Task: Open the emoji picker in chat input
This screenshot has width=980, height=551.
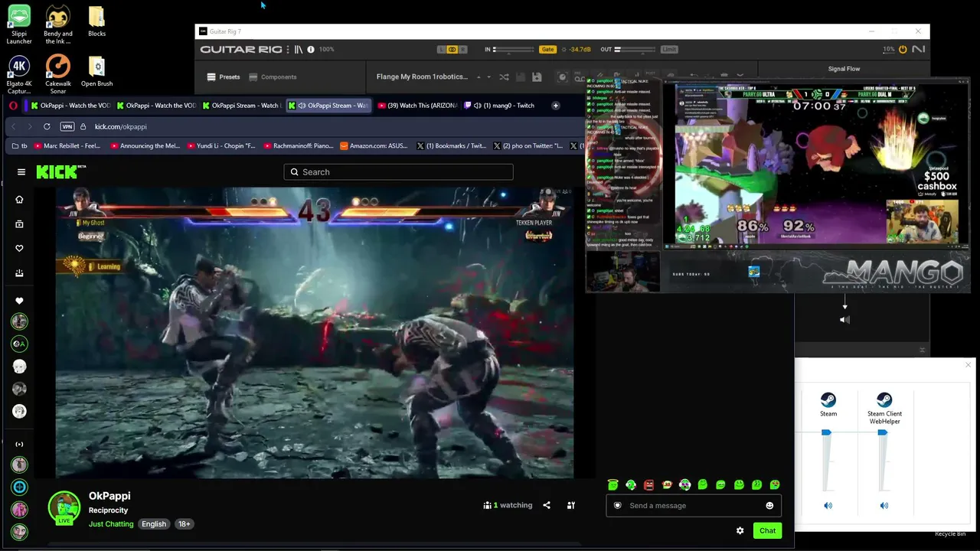Action: coord(769,505)
